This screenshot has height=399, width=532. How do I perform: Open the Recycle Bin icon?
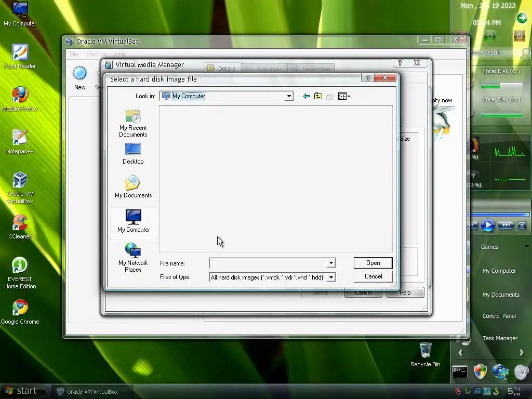[425, 354]
